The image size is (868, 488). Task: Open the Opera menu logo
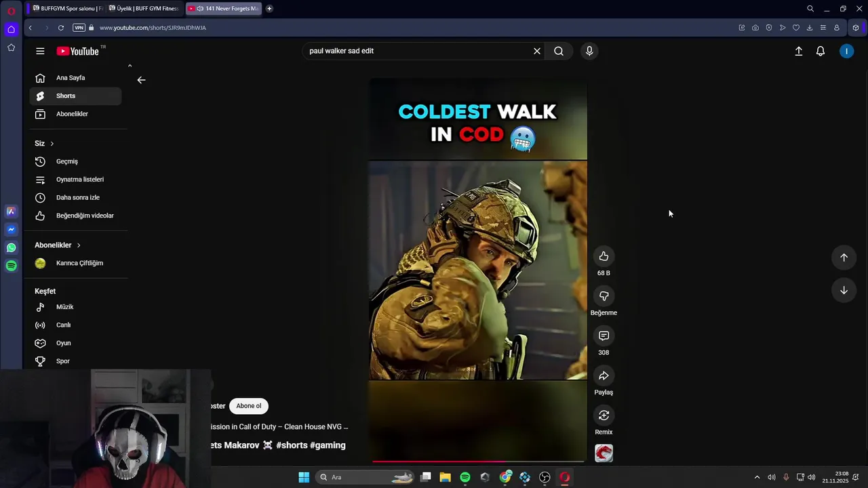[11, 11]
